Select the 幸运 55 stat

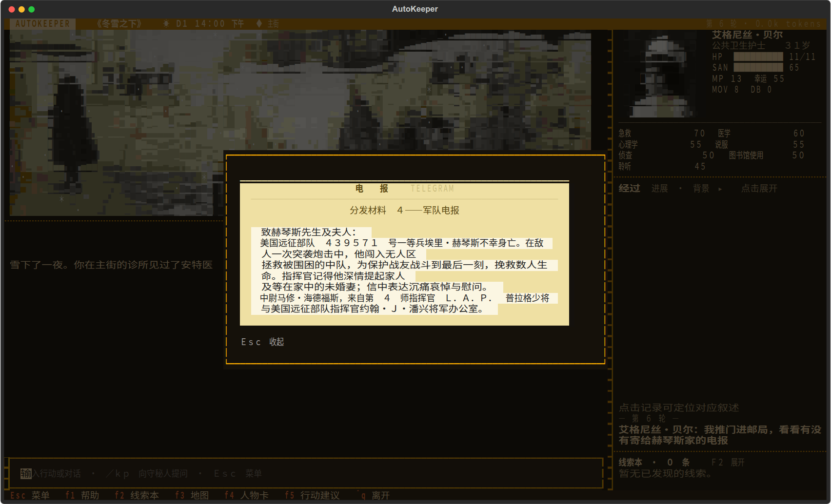click(770, 78)
